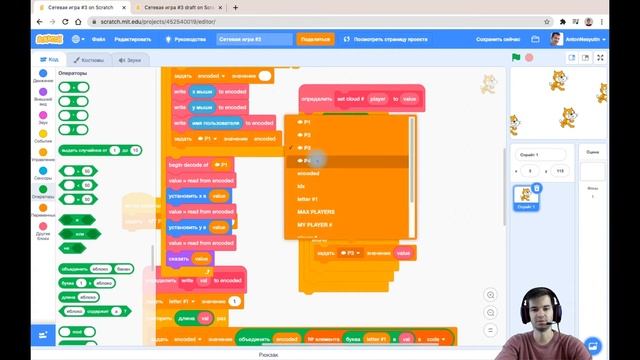Choose idx in variable dropdown list

[347, 186]
